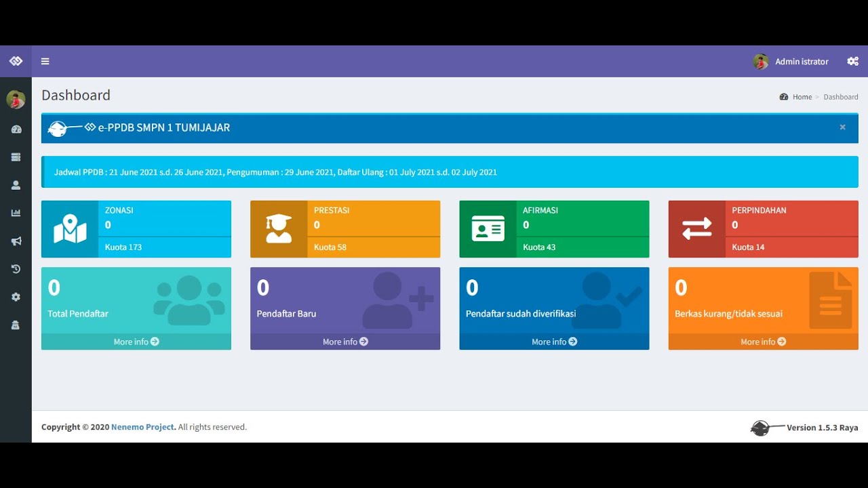Click the banner fish logo icon
Image resolution: width=868 pixels, height=488 pixels.
(x=66, y=127)
